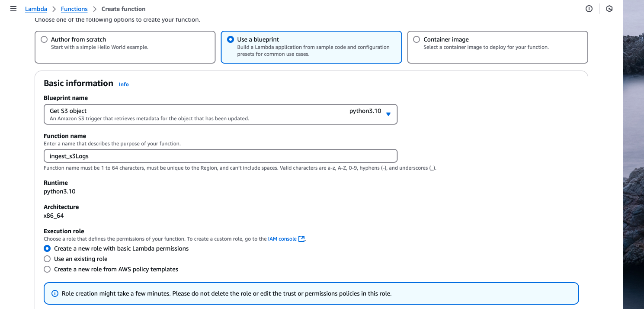
Task: Click the Blueprint dropdown arrow
Action: coord(388,114)
